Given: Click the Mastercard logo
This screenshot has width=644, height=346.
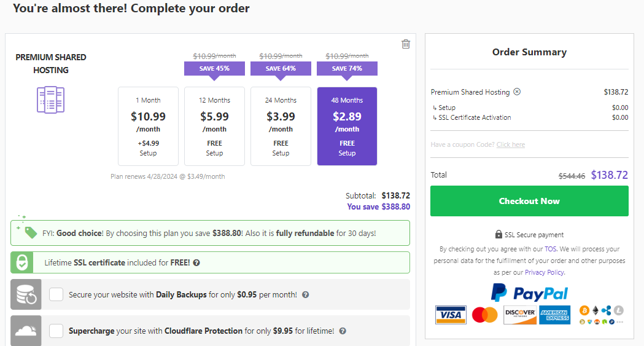Looking at the screenshot, I should pyautogui.click(x=484, y=315).
